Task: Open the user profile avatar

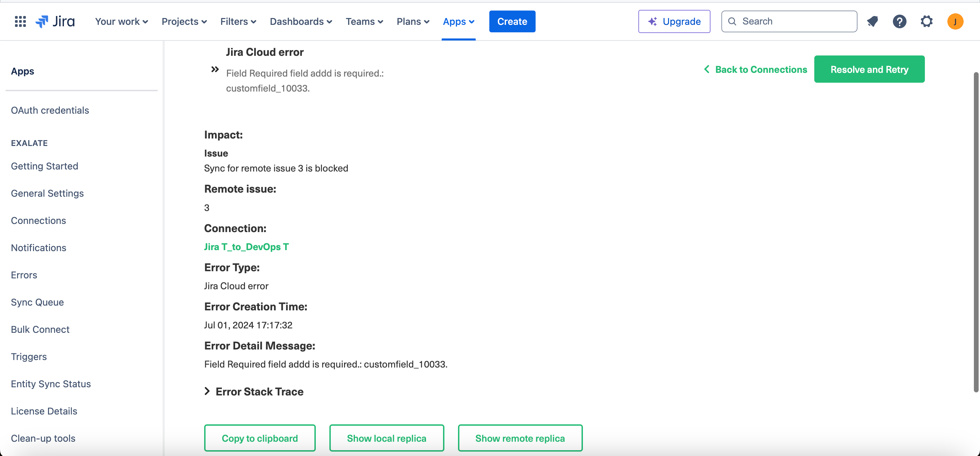Action: tap(955, 21)
